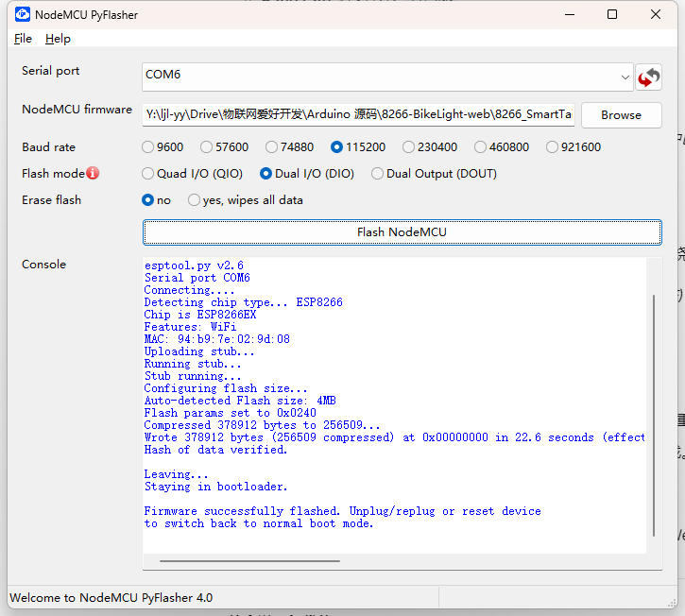Click the Flash mode info icon
The image size is (685, 616).
(x=93, y=173)
